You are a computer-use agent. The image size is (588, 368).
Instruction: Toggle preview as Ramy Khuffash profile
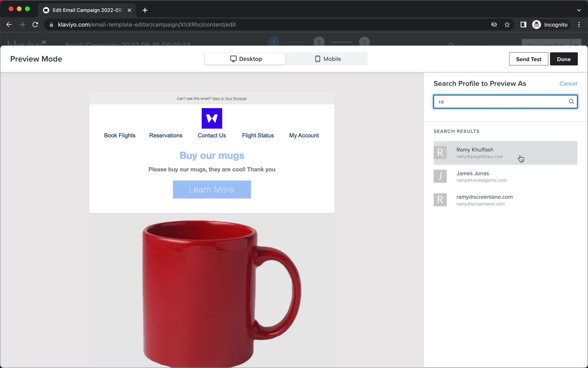505,152
